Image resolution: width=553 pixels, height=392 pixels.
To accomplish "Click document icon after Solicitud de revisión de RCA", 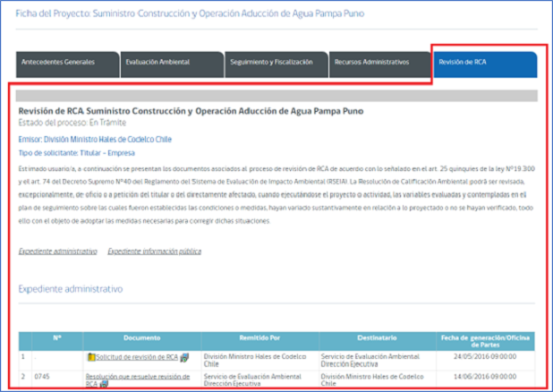I will (x=183, y=357).
